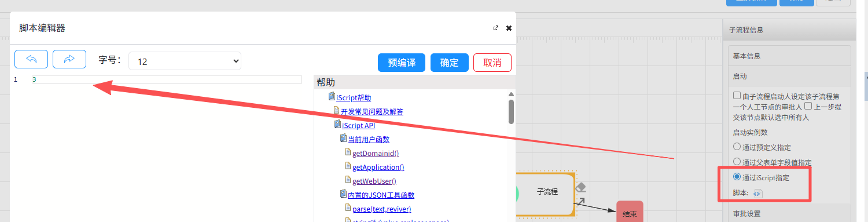The image size is (868, 222).
Task: Click book icon beside 内置的JSON工具函数
Action: coord(343,194)
